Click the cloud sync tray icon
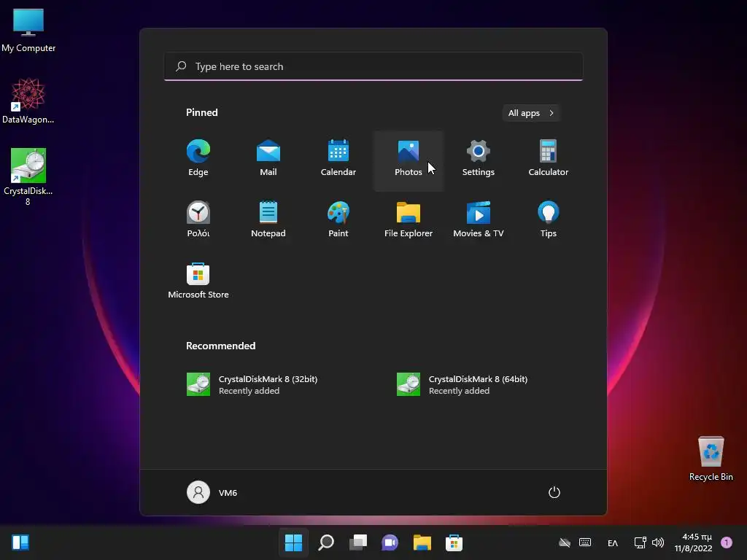The height and width of the screenshot is (560, 747). coord(565,542)
